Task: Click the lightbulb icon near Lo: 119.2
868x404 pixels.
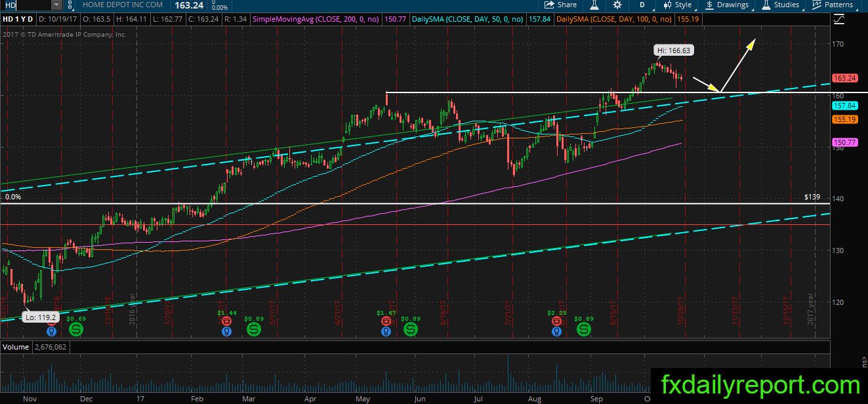Action: [x=51, y=332]
